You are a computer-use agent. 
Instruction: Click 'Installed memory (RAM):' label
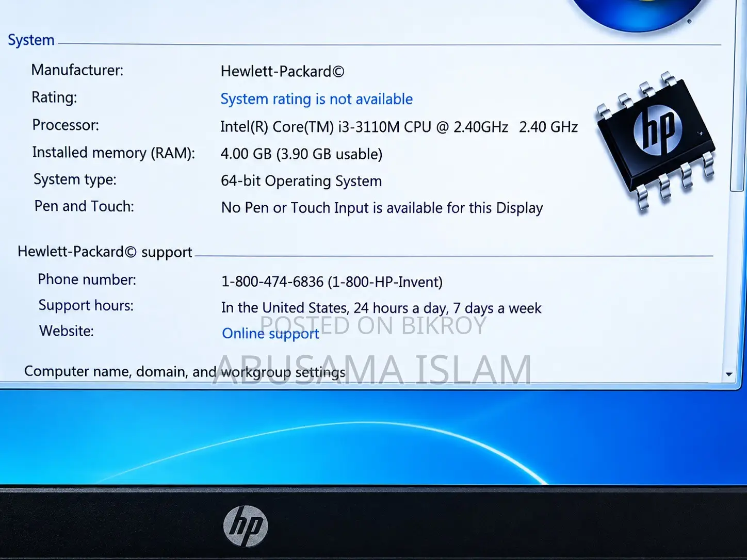point(113,153)
